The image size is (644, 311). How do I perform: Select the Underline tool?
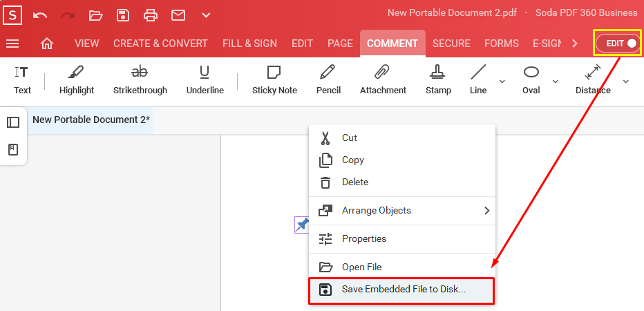point(205,81)
